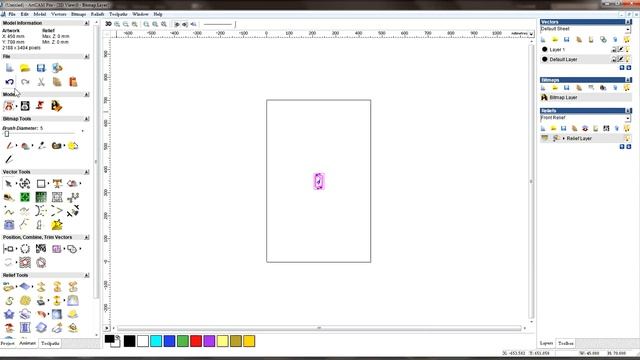Open the Toolpaths menu
This screenshot has width=640, height=360.
(x=118, y=14)
